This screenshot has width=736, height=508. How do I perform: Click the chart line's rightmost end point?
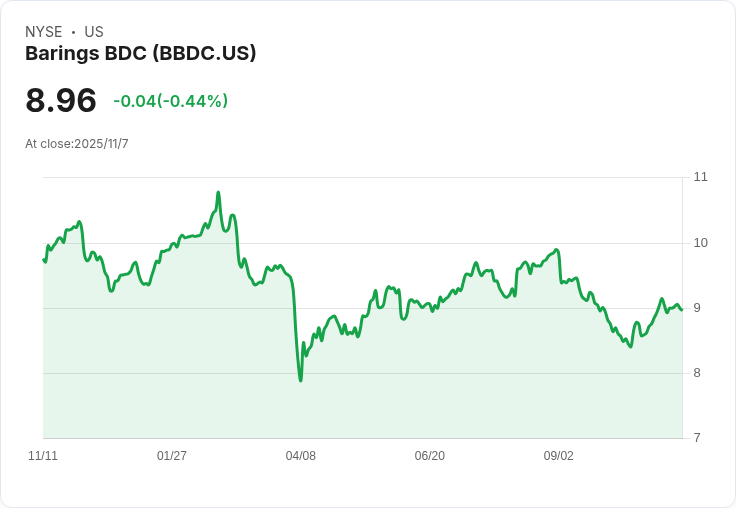click(682, 310)
